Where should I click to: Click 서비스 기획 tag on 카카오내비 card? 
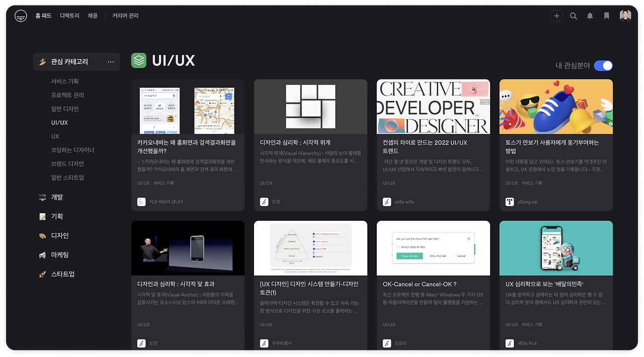tap(164, 184)
